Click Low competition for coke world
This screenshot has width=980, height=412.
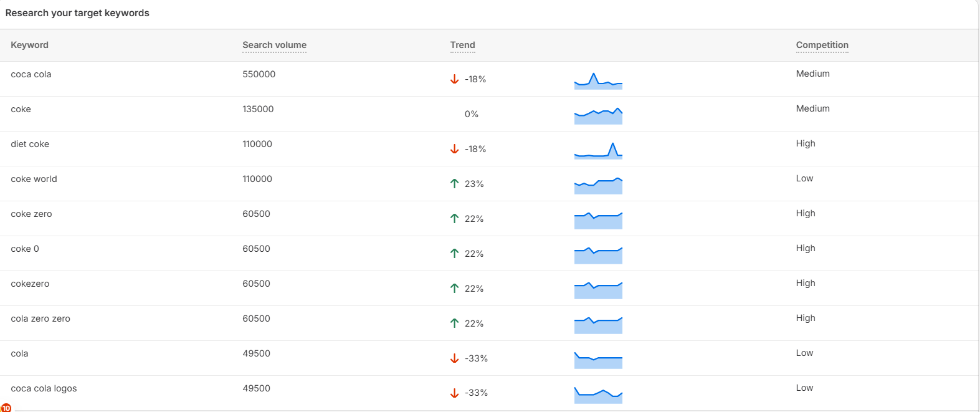click(x=804, y=178)
